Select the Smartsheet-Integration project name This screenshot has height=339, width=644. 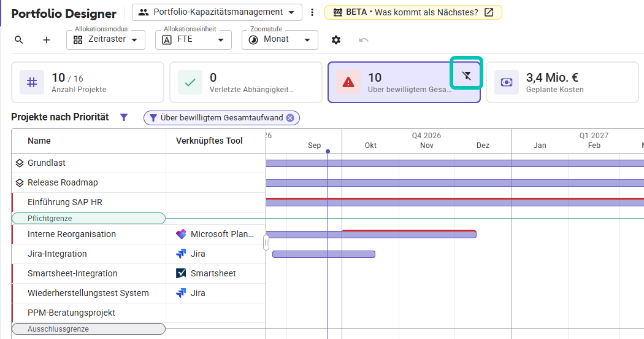(72, 273)
